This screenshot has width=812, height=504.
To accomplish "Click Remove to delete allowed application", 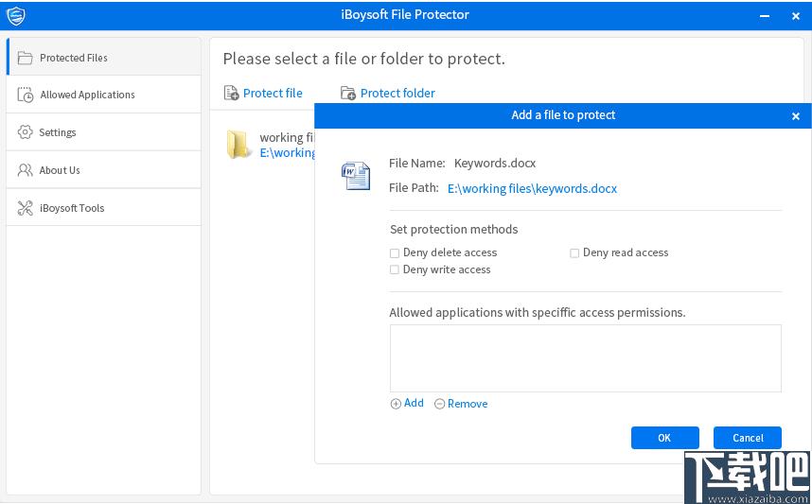I will (468, 404).
